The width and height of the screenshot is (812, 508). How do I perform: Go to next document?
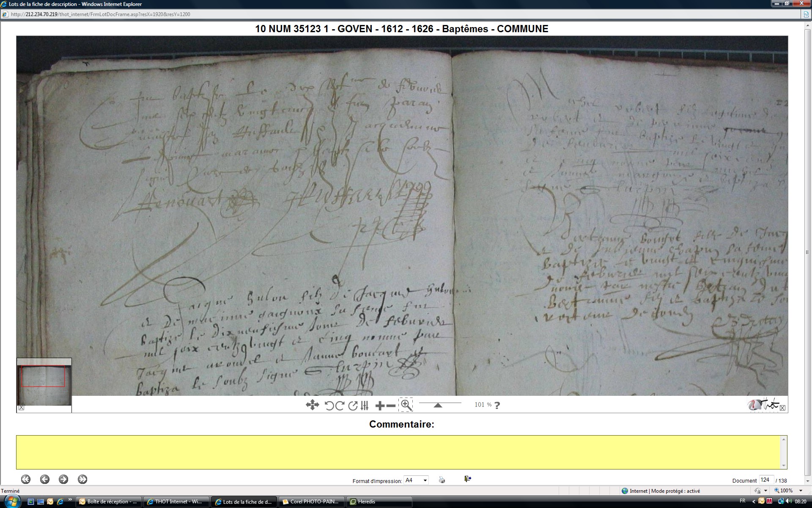click(63, 479)
